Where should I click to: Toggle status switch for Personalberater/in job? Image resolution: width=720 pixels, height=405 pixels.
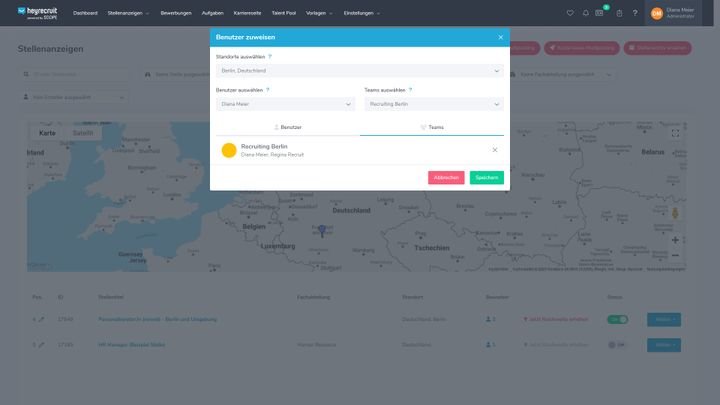617,319
